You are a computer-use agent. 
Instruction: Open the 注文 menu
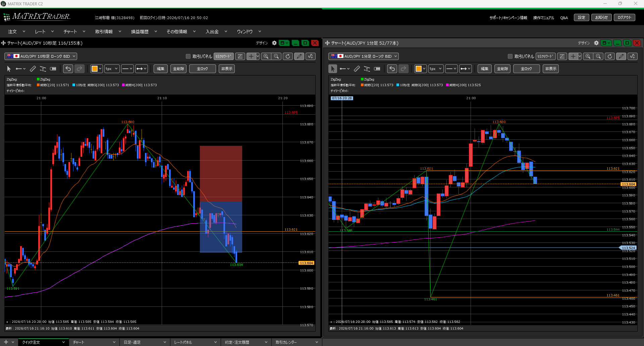(16, 32)
